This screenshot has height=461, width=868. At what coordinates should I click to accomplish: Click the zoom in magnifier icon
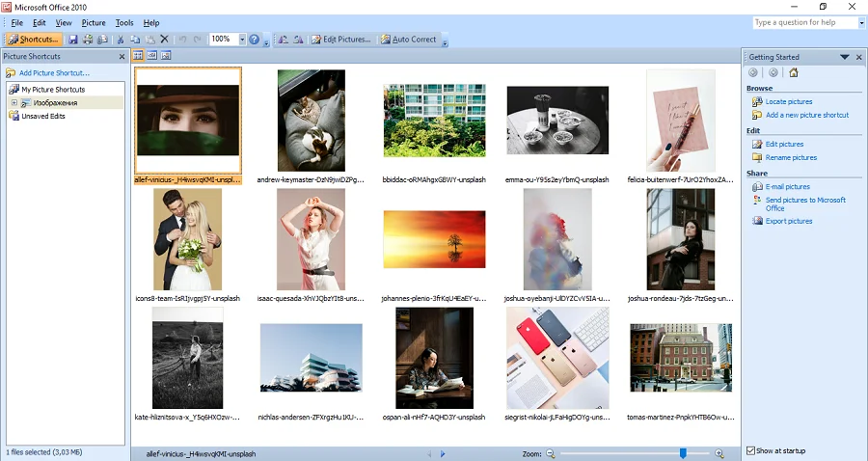click(719, 453)
